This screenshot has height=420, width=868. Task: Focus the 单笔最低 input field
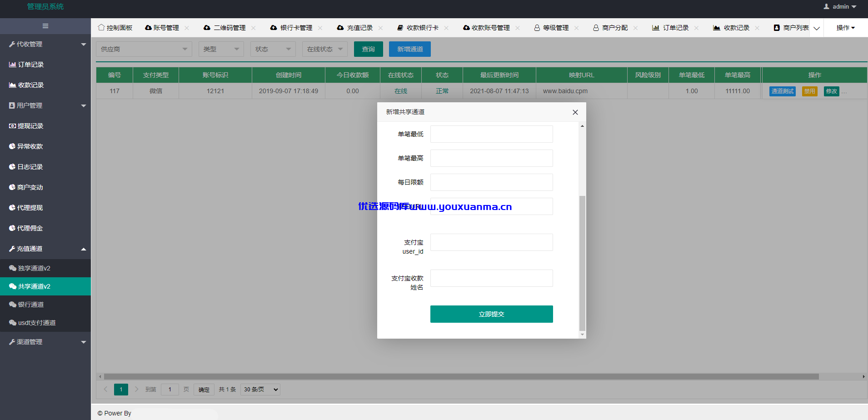click(x=492, y=134)
